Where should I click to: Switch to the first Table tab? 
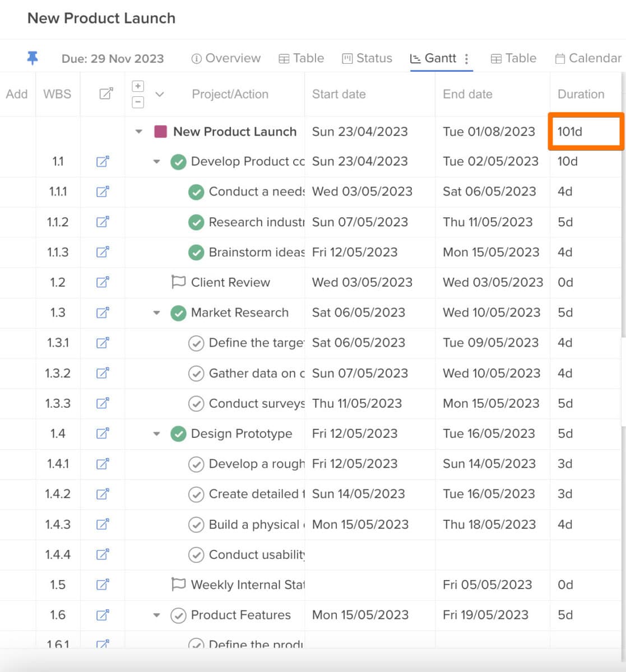[302, 58]
